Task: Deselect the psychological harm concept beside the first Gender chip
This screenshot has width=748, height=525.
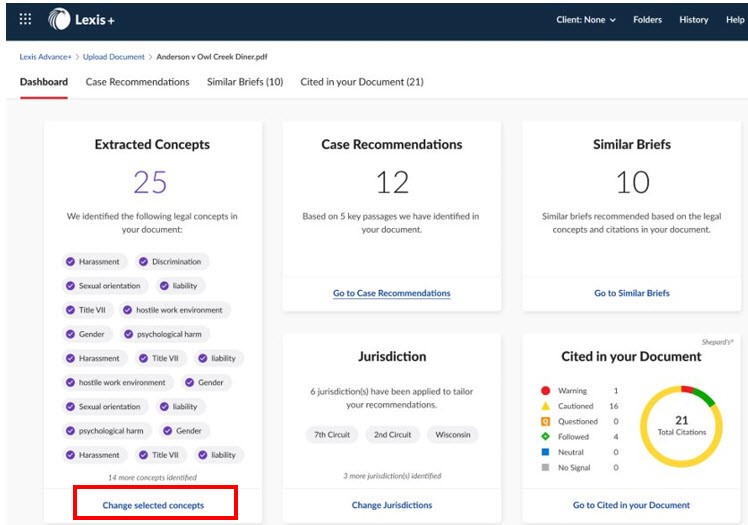Action: coord(165,334)
